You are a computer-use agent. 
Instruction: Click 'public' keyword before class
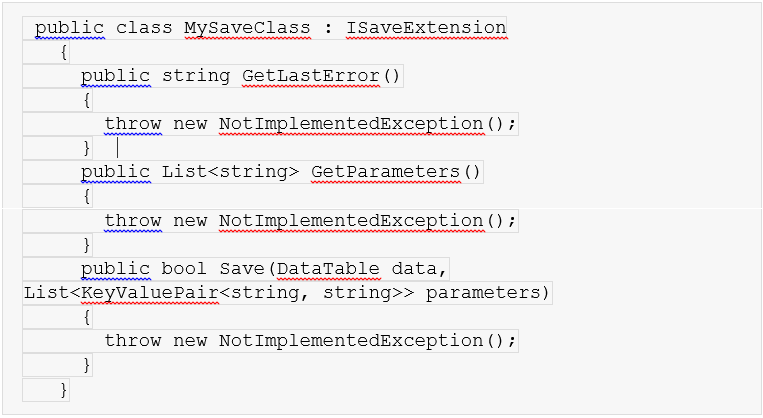pos(70,28)
